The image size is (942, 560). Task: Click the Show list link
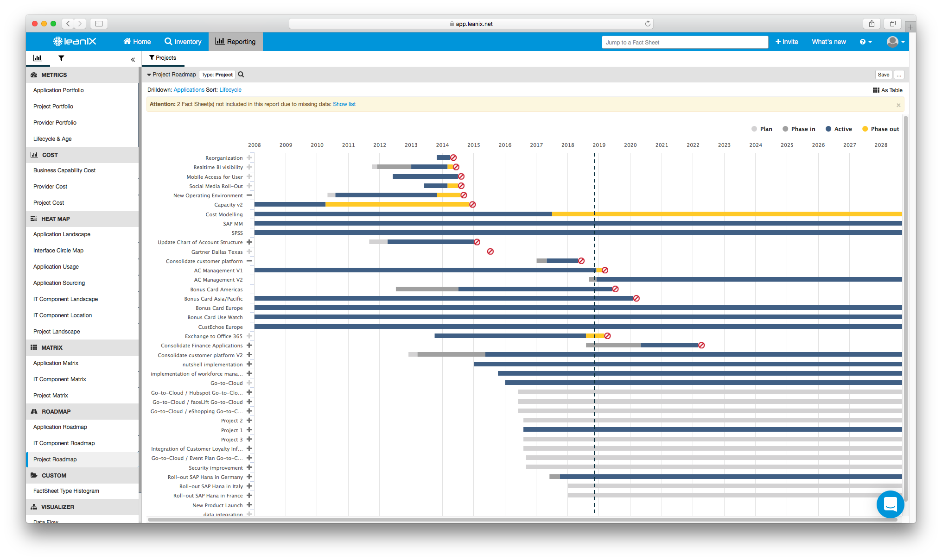coord(344,104)
